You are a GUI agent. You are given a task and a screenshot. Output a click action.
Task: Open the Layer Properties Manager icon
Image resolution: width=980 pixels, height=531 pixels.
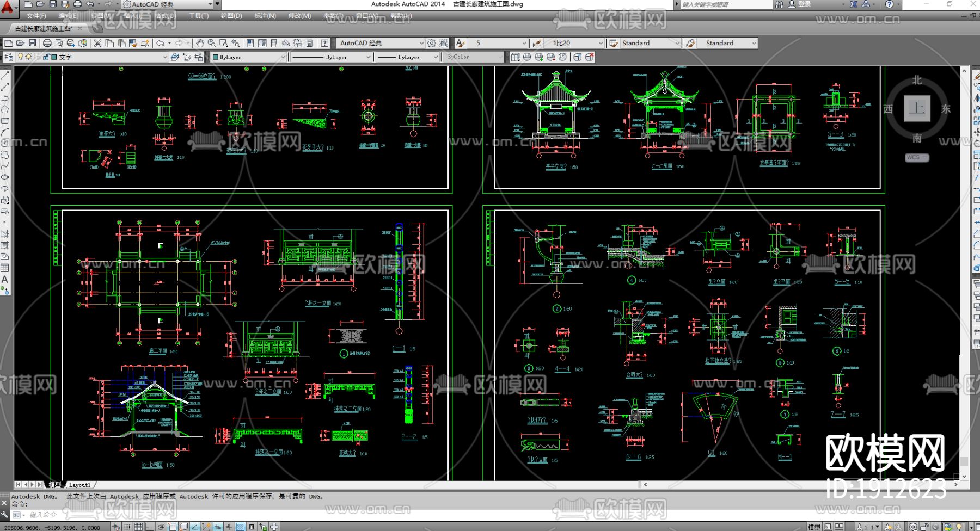pos(9,57)
